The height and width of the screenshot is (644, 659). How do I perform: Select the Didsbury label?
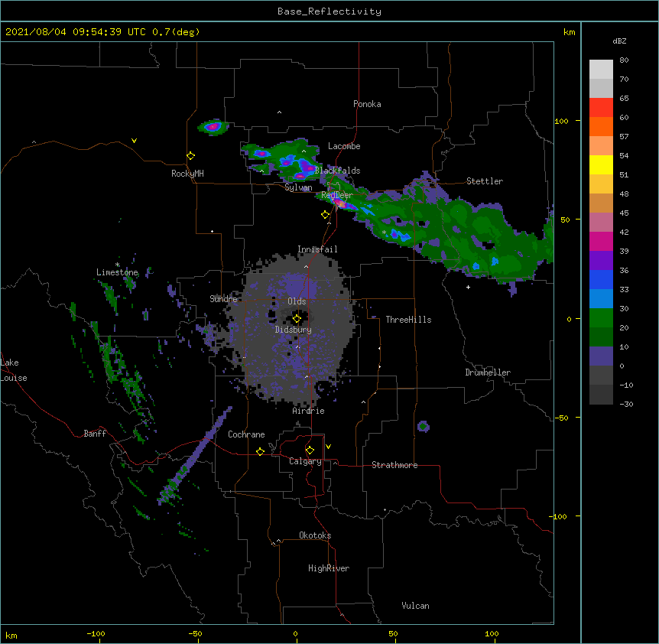(x=294, y=330)
